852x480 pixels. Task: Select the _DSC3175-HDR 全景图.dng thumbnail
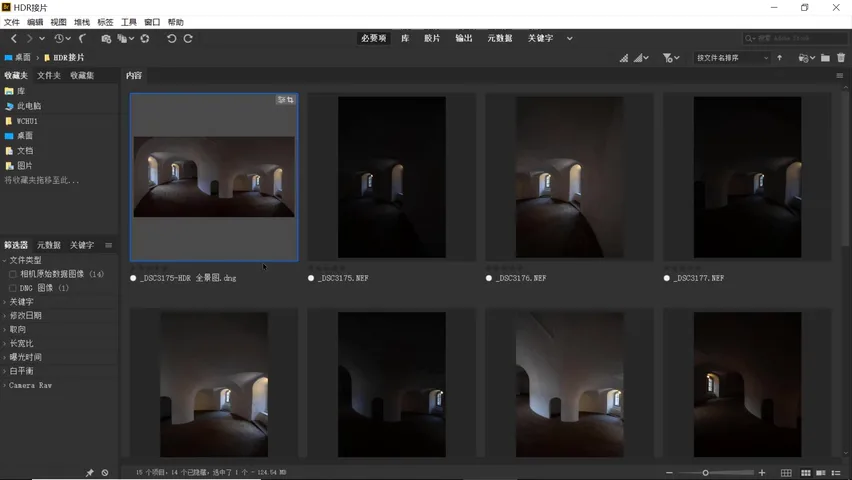pos(214,177)
